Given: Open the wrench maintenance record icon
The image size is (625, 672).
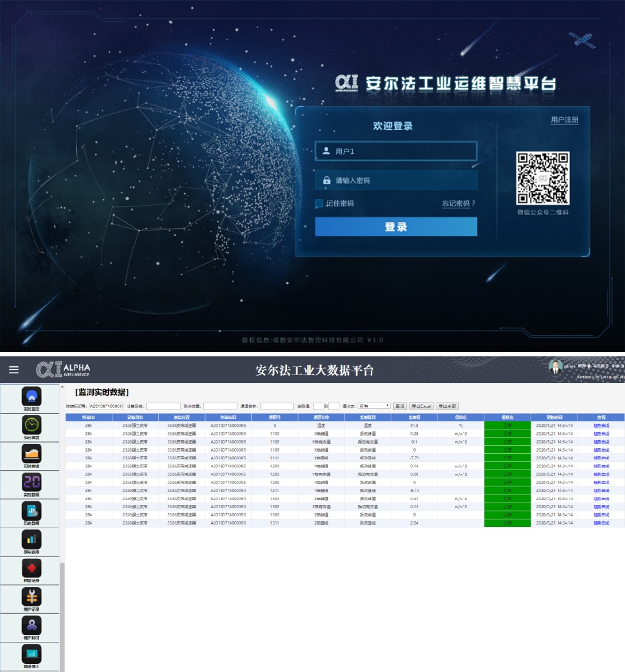Looking at the screenshot, I should 32,596.
